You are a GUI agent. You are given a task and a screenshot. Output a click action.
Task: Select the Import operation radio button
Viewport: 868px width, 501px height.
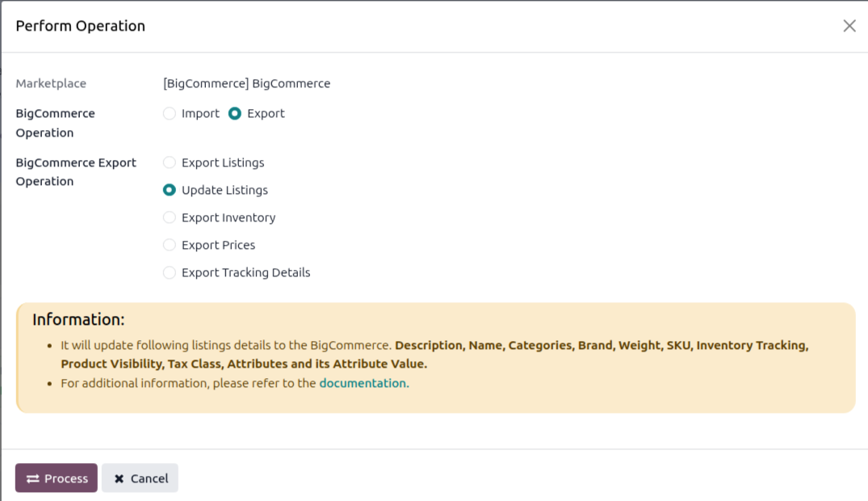click(x=170, y=114)
